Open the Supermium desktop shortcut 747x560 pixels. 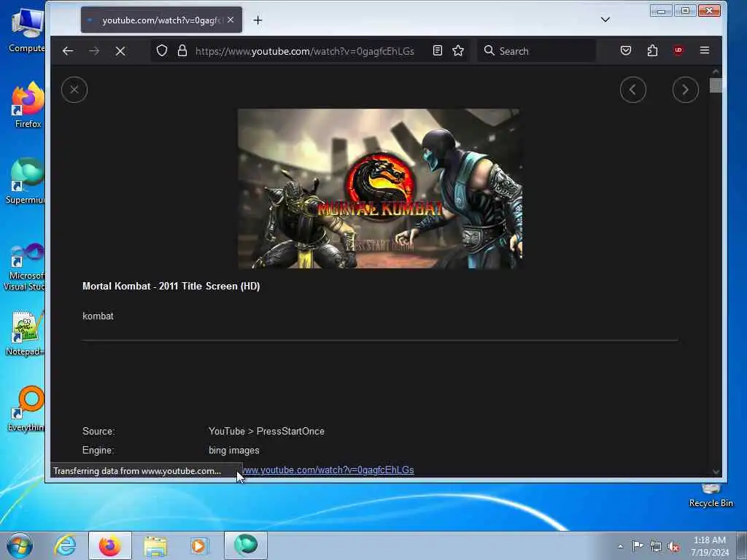click(26, 181)
